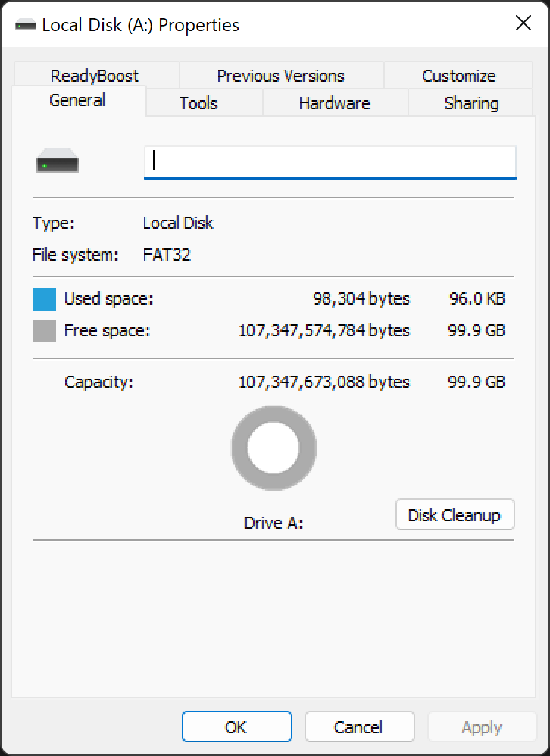Click the drive icon beside the name field

[x=58, y=161]
